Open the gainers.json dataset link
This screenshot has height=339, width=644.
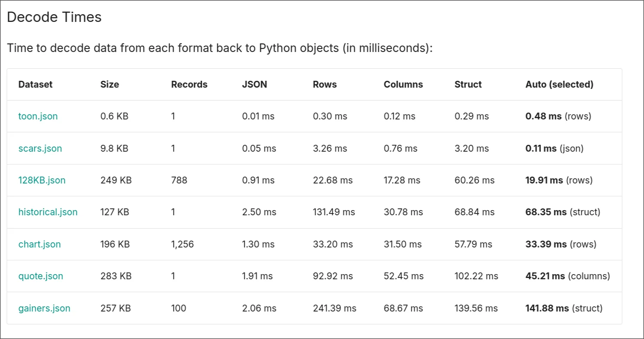point(44,308)
